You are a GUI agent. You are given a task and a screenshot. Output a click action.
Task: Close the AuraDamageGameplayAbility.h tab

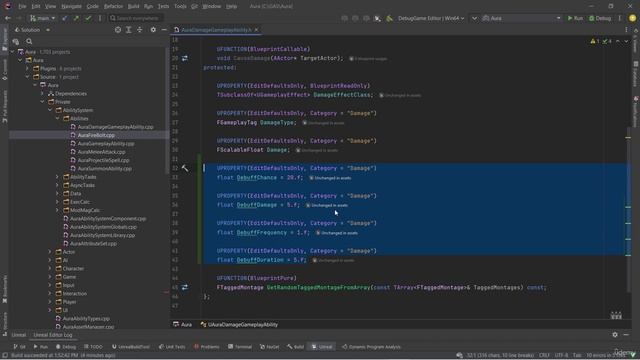point(256,30)
